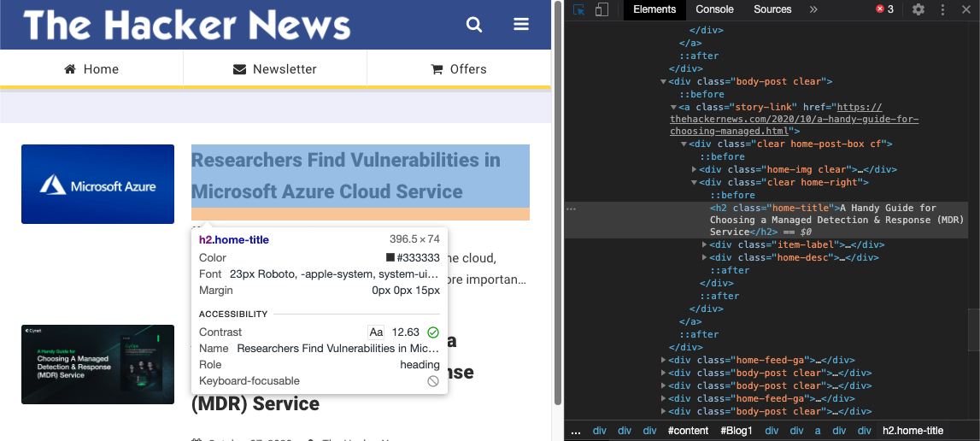Click the Newsletter envelope icon

point(239,69)
